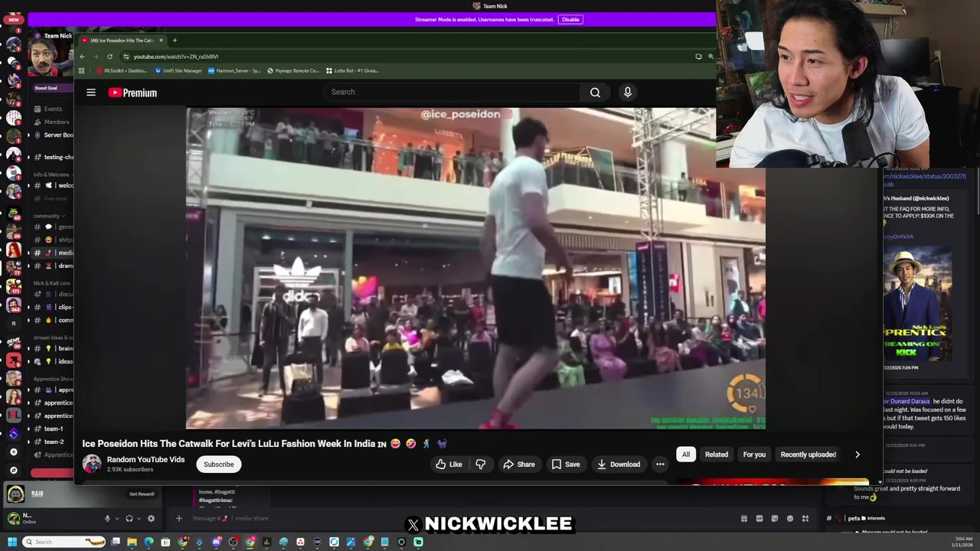980x551 pixels.
Task: Select the All filter chip
Action: 686,455
